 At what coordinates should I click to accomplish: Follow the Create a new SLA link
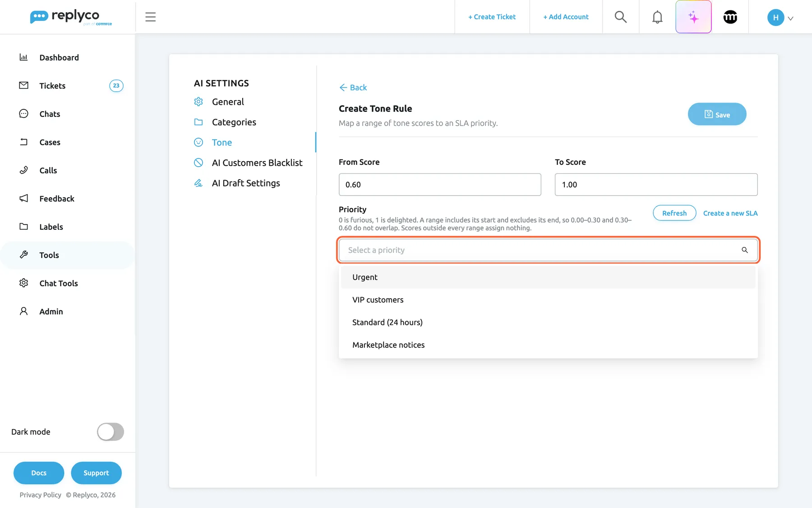(x=730, y=213)
